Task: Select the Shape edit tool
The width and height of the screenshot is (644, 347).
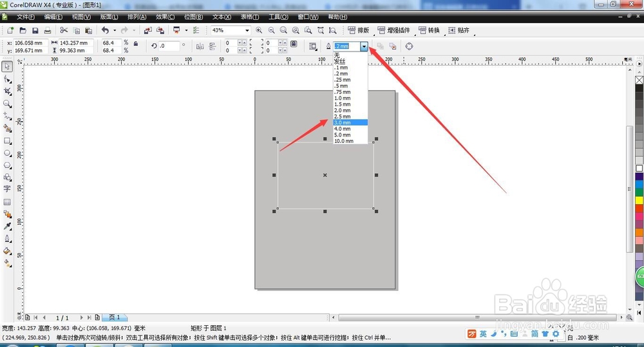Action: 7,79
